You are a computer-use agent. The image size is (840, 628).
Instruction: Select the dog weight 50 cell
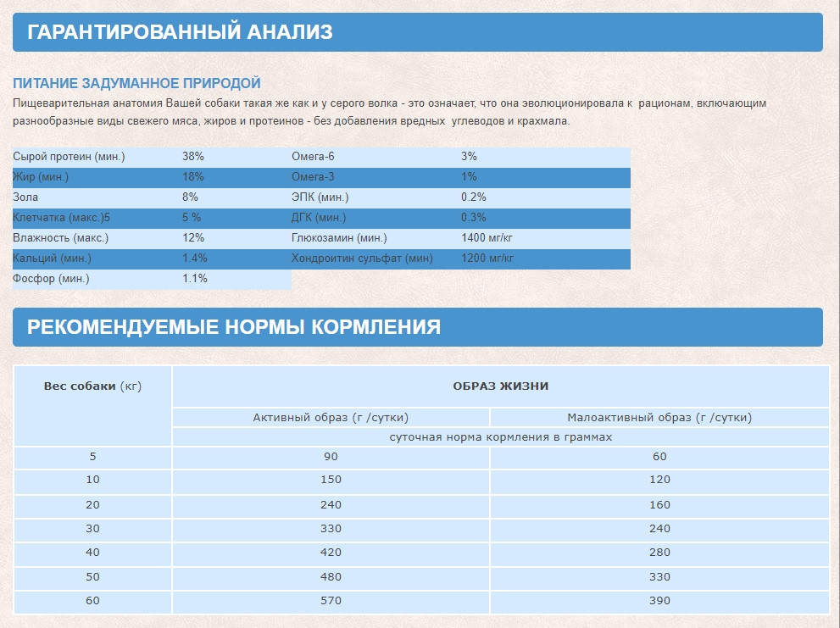(x=92, y=577)
